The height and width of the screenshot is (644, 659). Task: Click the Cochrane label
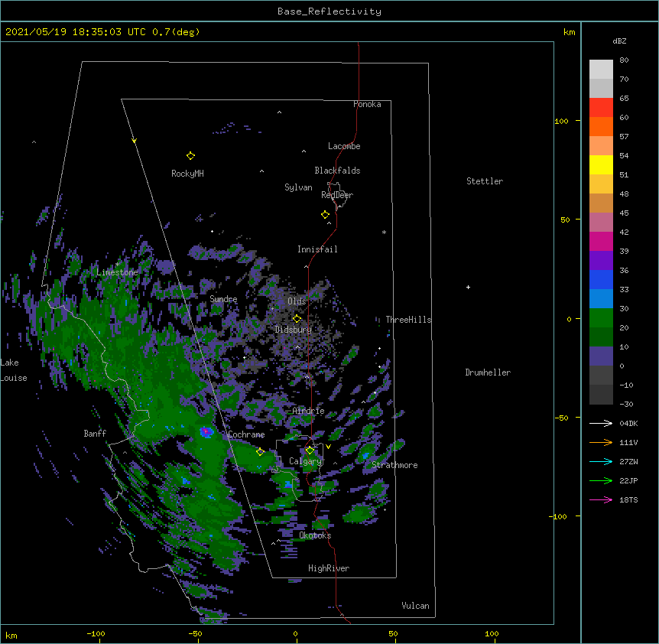(x=246, y=434)
